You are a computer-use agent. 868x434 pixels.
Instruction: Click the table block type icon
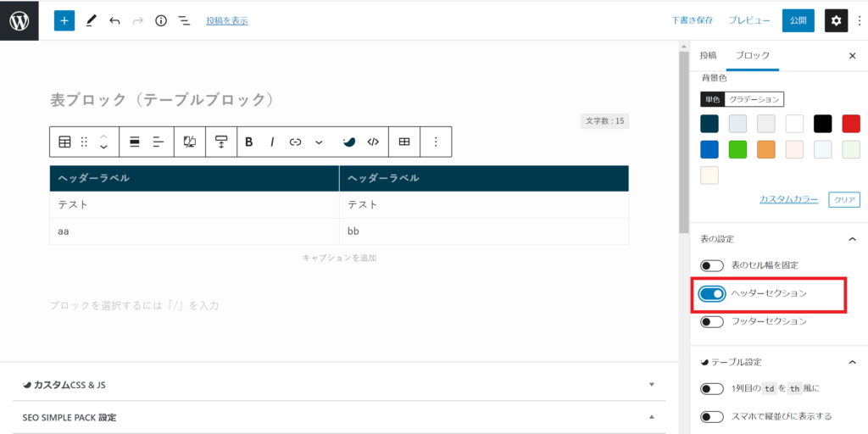pos(64,142)
